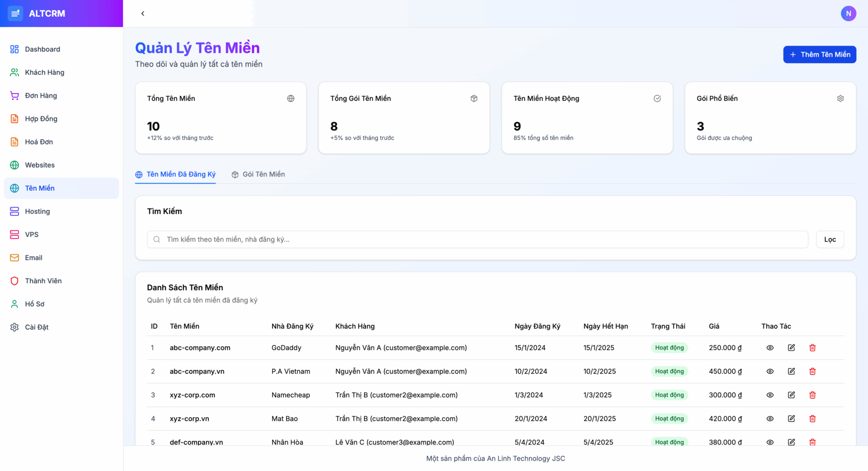Image resolution: width=868 pixels, height=471 pixels.
Task: Show xyz-corp.vn details with the eye icon
Action: (x=770, y=419)
